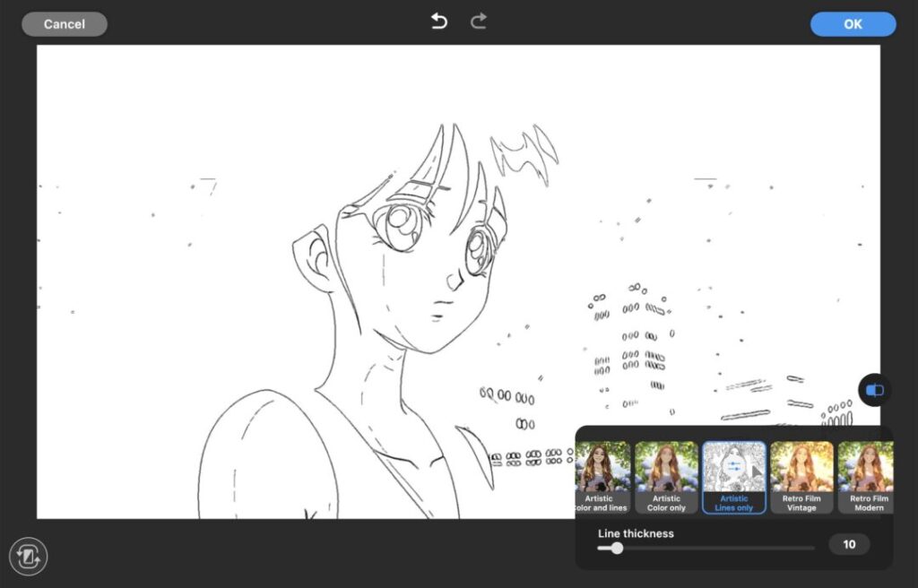
Task: Click the rotate screen orientation icon
Action: tap(29, 557)
